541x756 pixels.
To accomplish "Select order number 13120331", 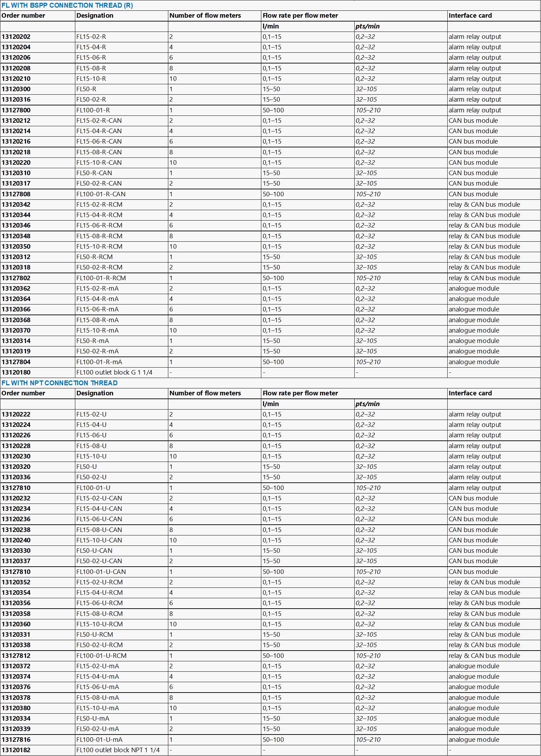I will point(16,635).
